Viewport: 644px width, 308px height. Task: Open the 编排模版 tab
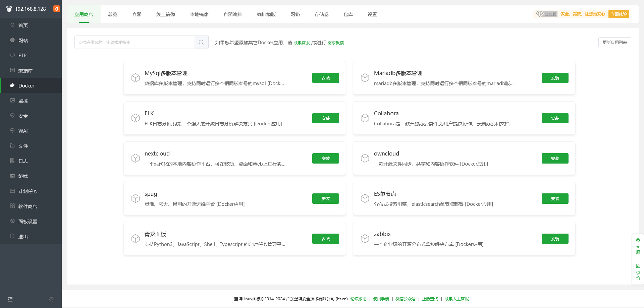tap(266, 14)
